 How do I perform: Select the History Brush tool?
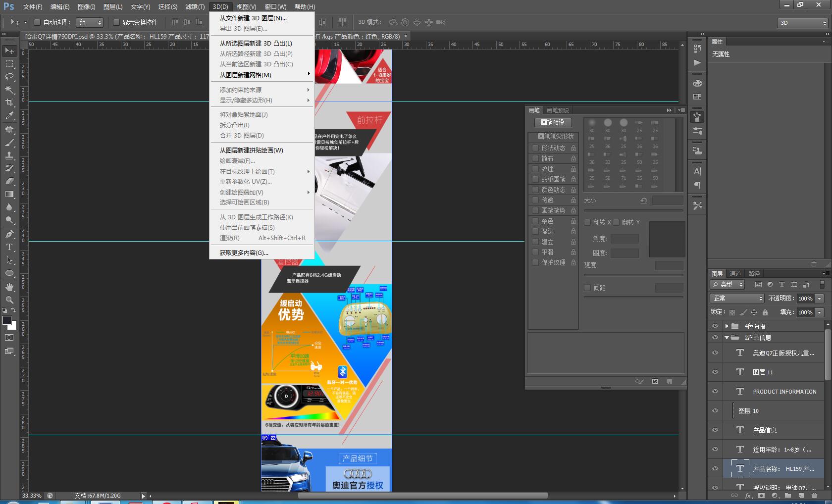(x=9, y=168)
